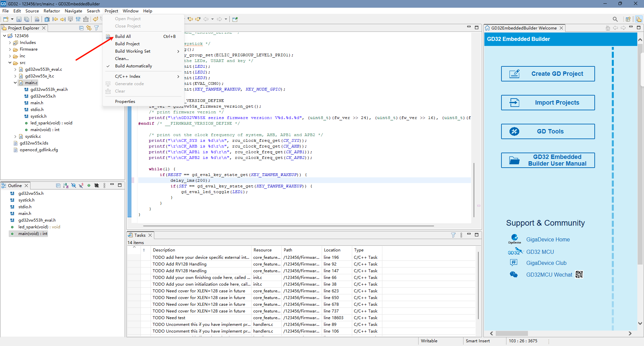Toggle Hide Fields filter in Outline toolbar
The image size is (644, 346).
[73, 185]
